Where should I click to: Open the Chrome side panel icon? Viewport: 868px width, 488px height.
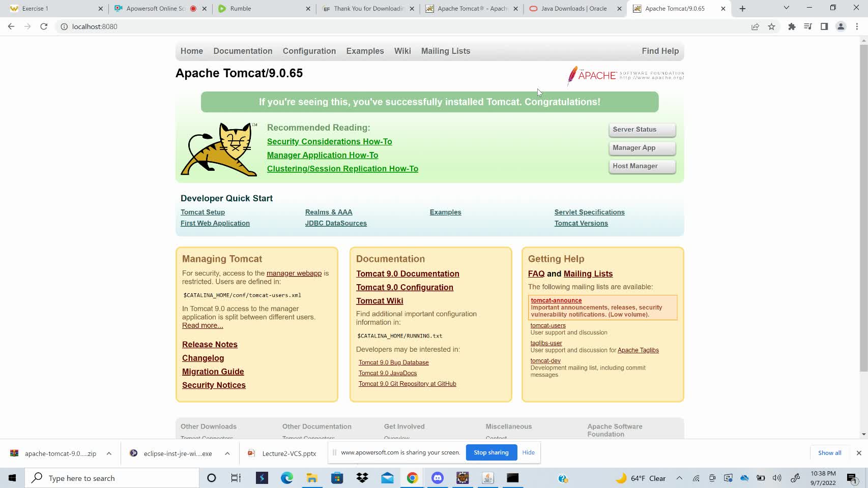point(824,26)
